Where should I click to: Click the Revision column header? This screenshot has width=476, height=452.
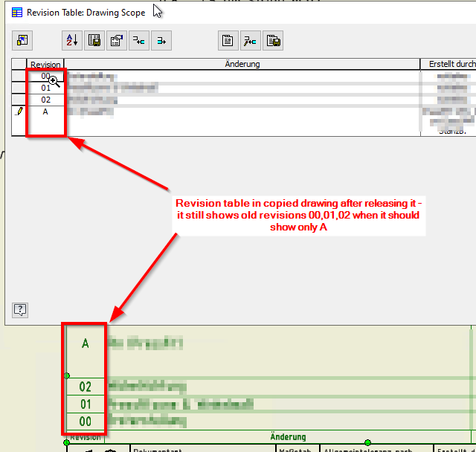(x=45, y=65)
